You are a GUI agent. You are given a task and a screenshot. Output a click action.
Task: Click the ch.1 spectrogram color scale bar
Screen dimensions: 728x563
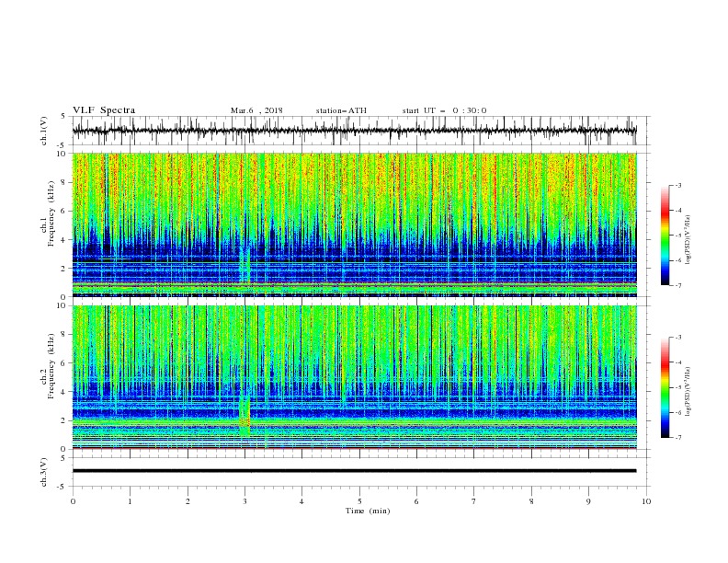(665, 236)
